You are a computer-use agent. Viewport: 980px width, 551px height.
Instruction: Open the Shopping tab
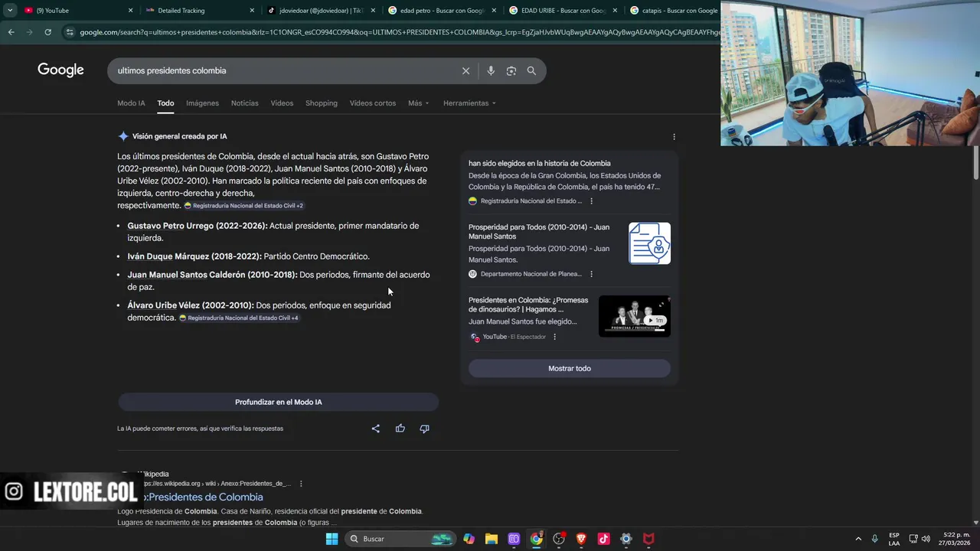[321, 103]
